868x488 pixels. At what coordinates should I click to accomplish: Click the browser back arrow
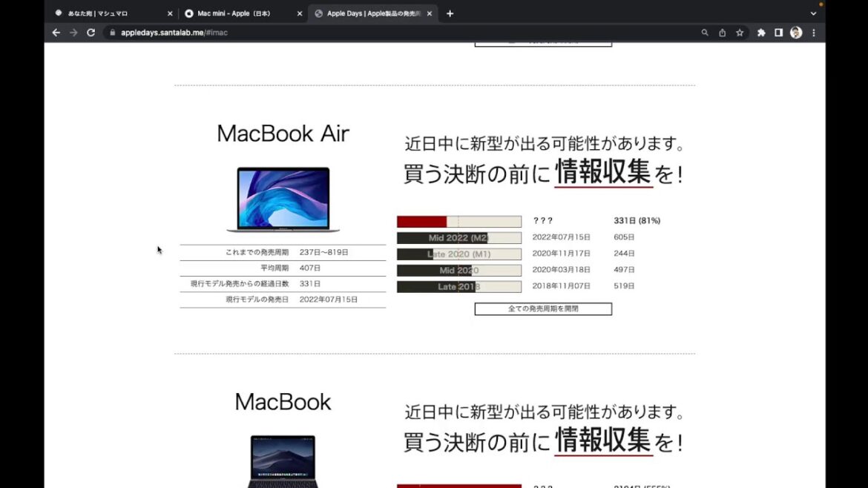pos(56,33)
